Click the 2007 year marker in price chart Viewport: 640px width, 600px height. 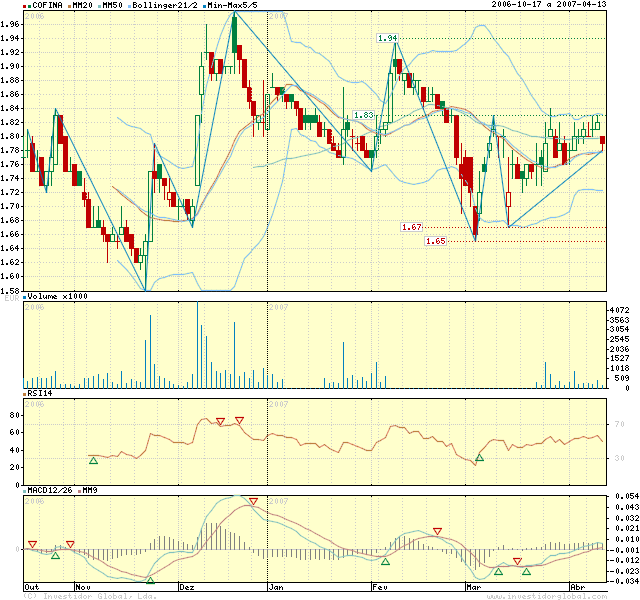coord(278,16)
